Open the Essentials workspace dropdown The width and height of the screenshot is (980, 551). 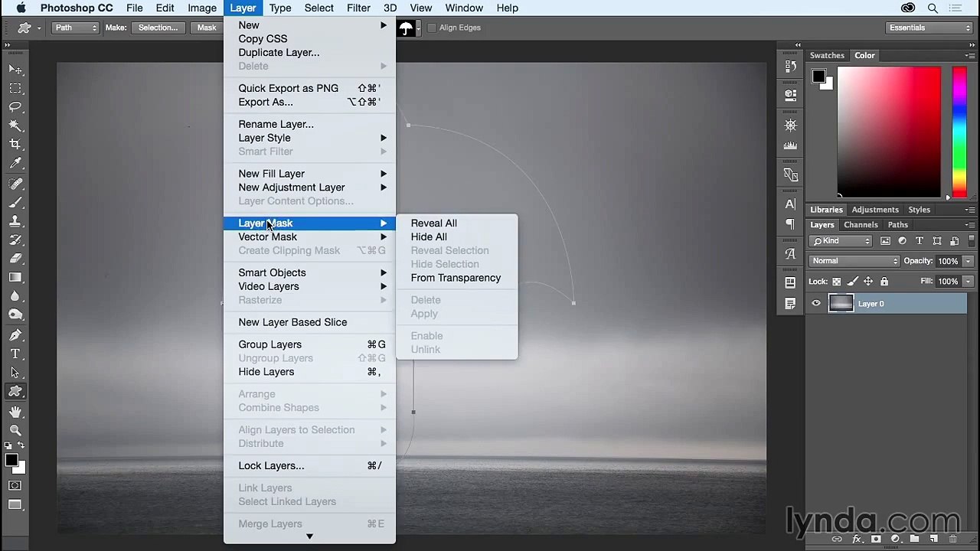click(928, 28)
